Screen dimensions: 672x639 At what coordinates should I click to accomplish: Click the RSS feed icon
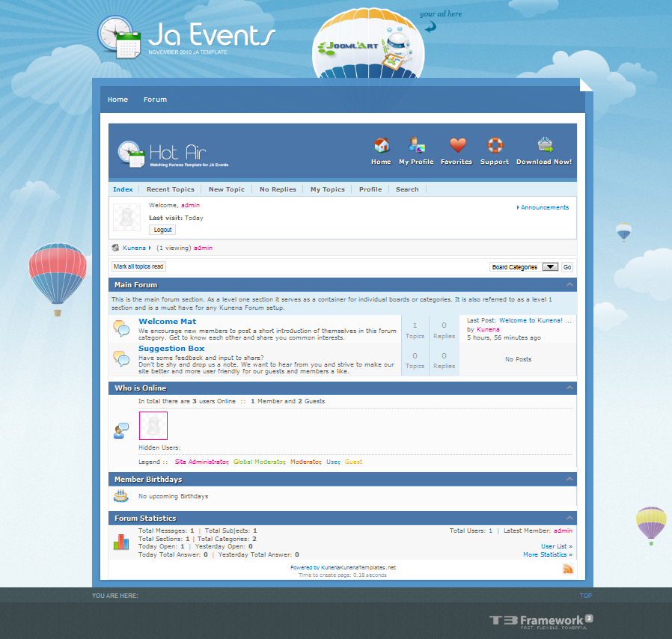[568, 570]
